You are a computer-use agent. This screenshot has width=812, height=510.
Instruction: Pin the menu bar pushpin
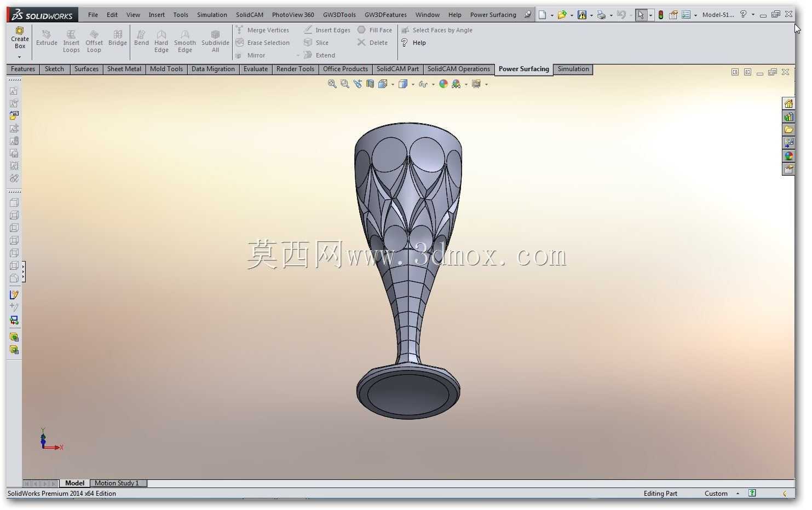[528, 15]
